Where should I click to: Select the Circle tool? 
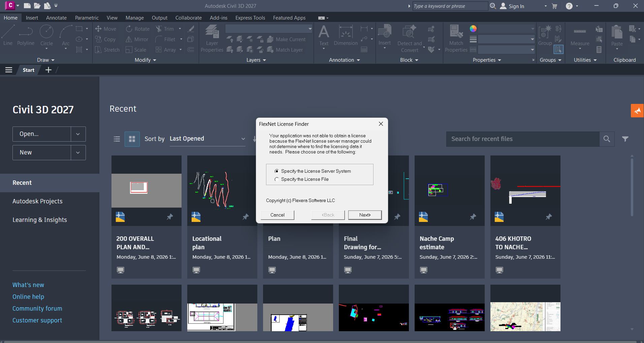click(x=46, y=35)
